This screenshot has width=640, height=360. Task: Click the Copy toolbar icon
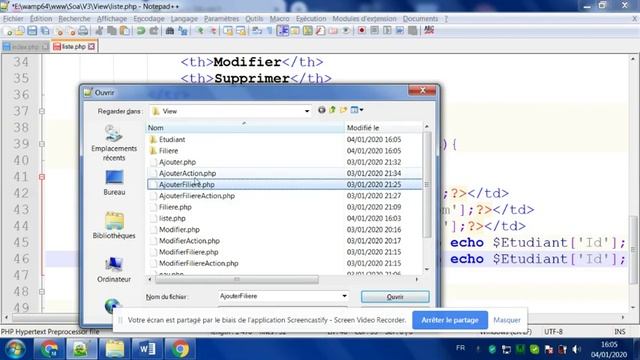(112, 31)
